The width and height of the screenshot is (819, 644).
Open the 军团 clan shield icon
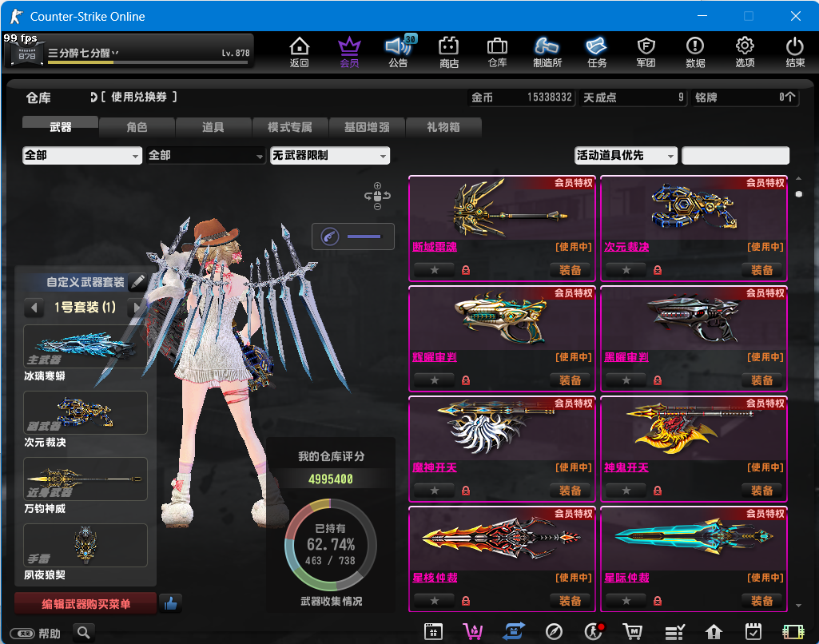point(646,52)
